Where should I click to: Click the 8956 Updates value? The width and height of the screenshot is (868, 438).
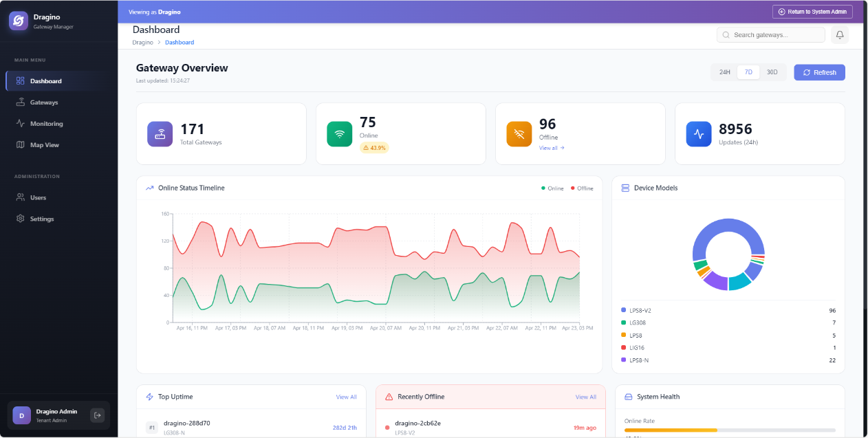pyautogui.click(x=735, y=129)
